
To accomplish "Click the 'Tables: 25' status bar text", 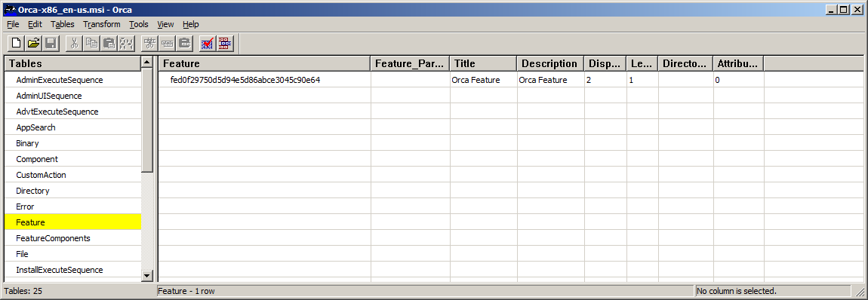I will pos(23,291).
